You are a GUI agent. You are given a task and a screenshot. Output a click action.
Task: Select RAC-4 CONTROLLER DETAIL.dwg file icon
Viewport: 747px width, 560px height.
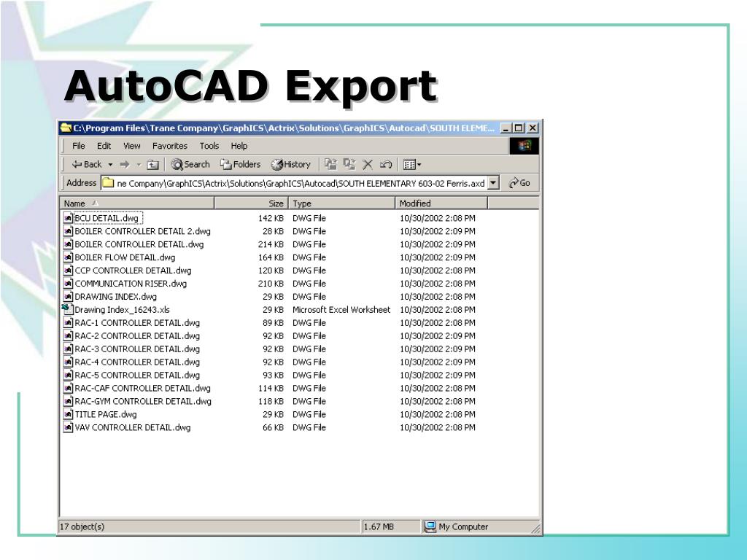(68, 362)
